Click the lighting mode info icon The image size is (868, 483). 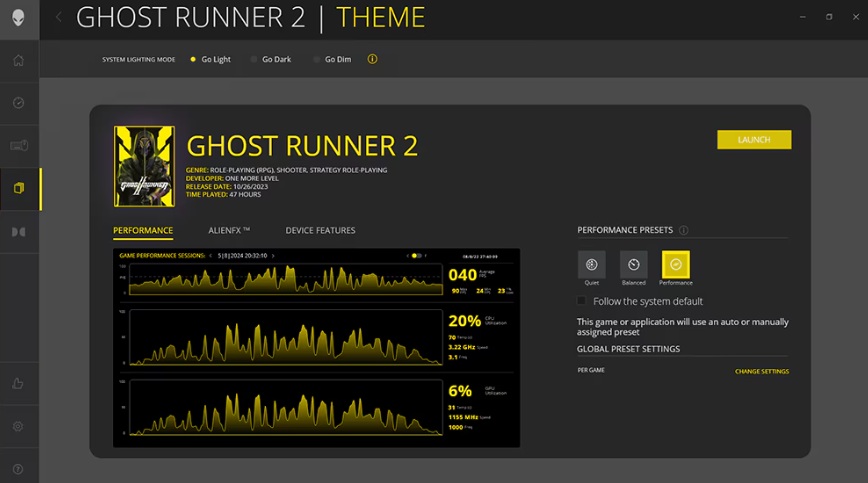pos(373,59)
